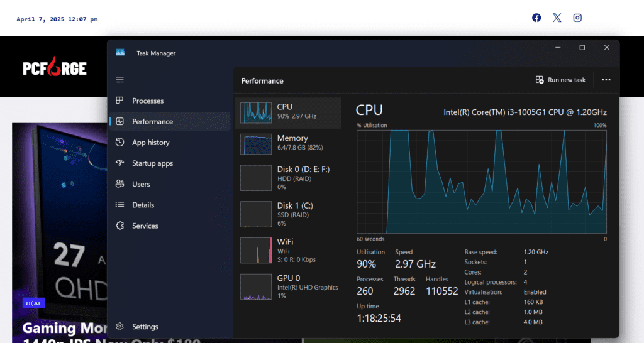
Task: Click the 'Intel(R) UHD Graphics' GPU text
Action: point(308,288)
